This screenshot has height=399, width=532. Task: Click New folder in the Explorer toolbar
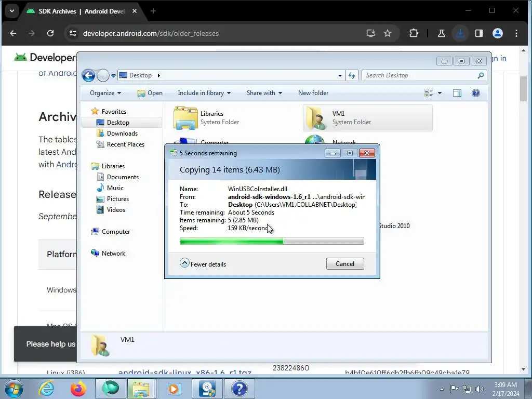[x=313, y=93]
